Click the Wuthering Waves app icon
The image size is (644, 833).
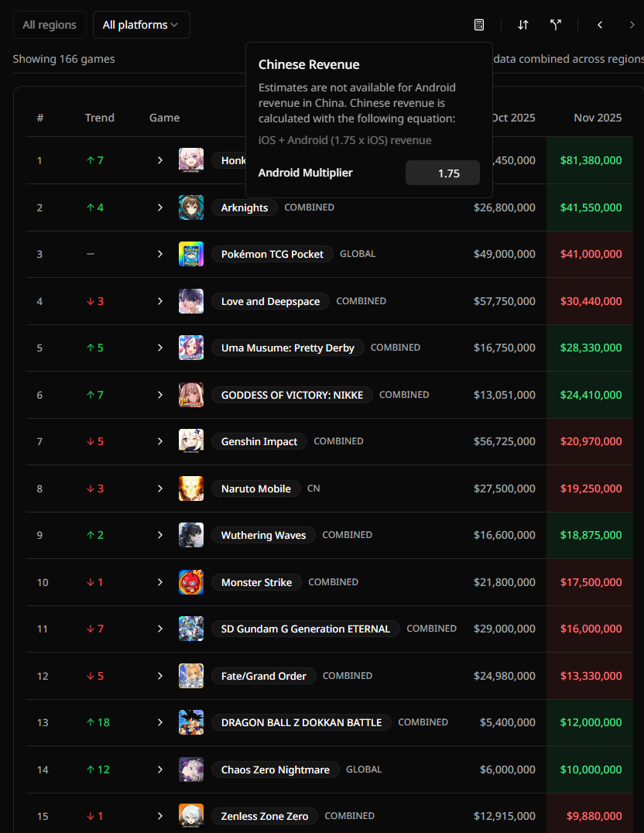191,535
